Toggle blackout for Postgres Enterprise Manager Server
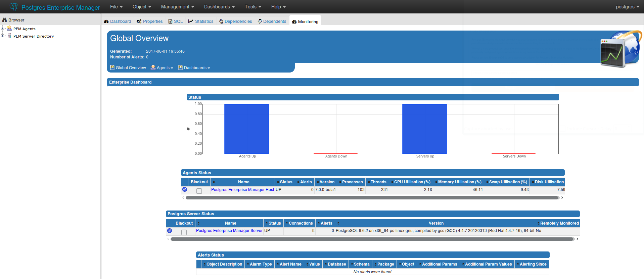This screenshot has height=279, width=644. pyautogui.click(x=184, y=232)
